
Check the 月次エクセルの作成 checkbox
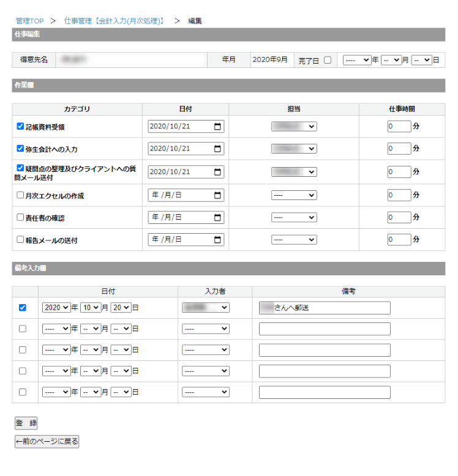coord(20,195)
